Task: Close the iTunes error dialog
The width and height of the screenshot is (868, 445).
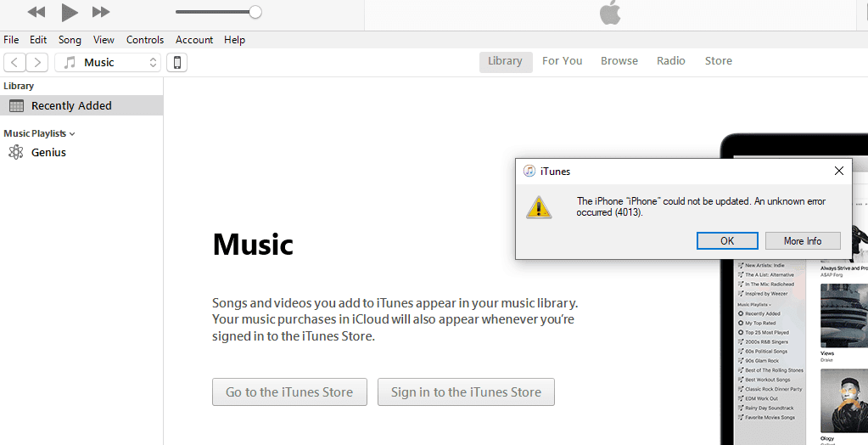Action: [x=839, y=171]
